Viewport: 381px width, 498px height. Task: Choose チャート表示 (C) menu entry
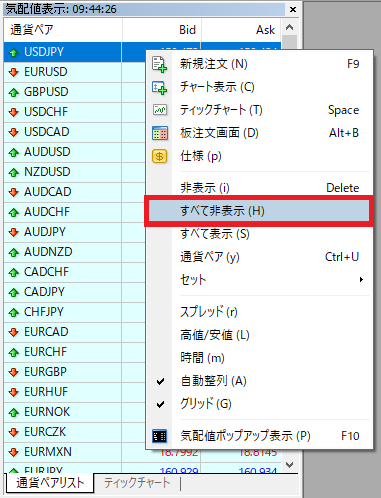coord(259,87)
